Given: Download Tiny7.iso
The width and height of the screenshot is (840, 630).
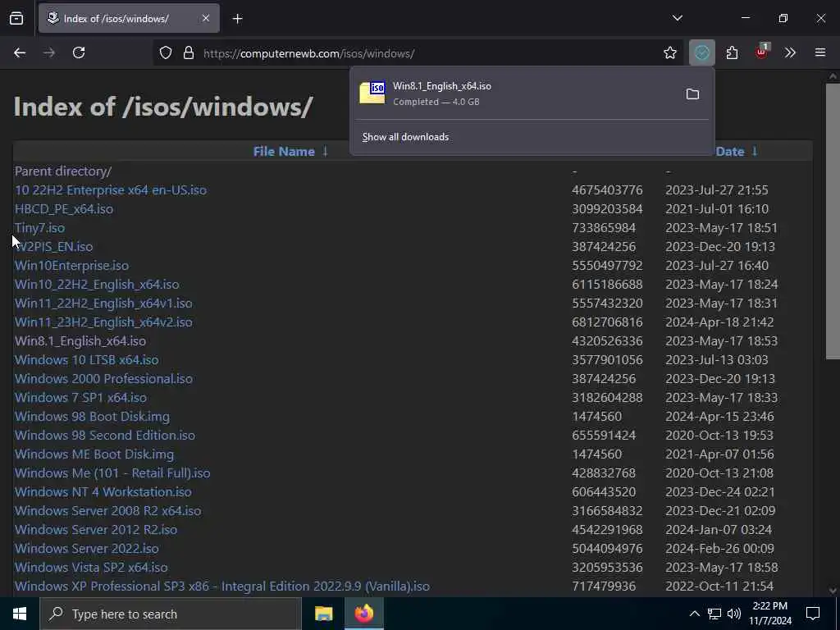Looking at the screenshot, I should pos(39,228).
